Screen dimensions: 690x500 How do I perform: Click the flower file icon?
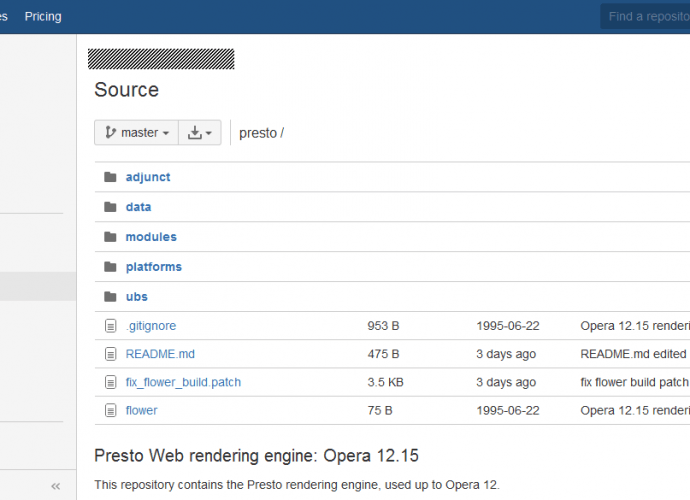pos(110,410)
